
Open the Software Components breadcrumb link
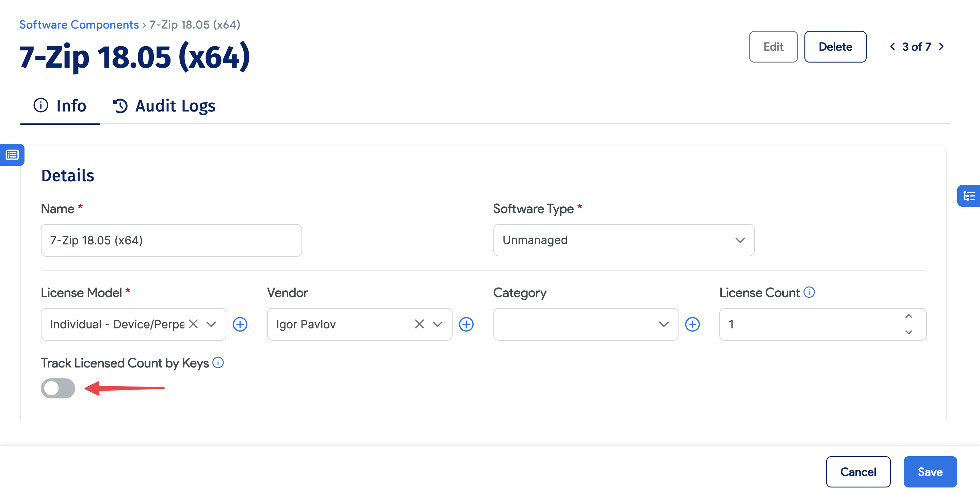79,25
